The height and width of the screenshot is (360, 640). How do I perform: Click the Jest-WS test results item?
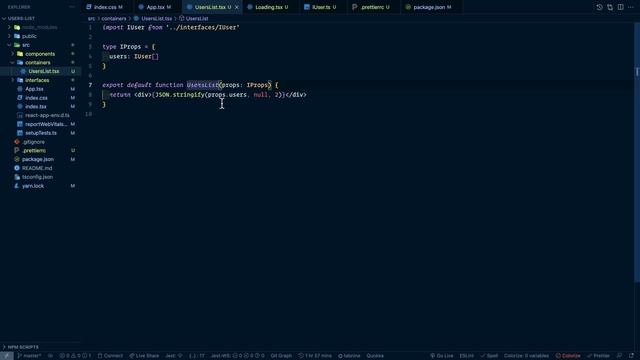(238, 356)
